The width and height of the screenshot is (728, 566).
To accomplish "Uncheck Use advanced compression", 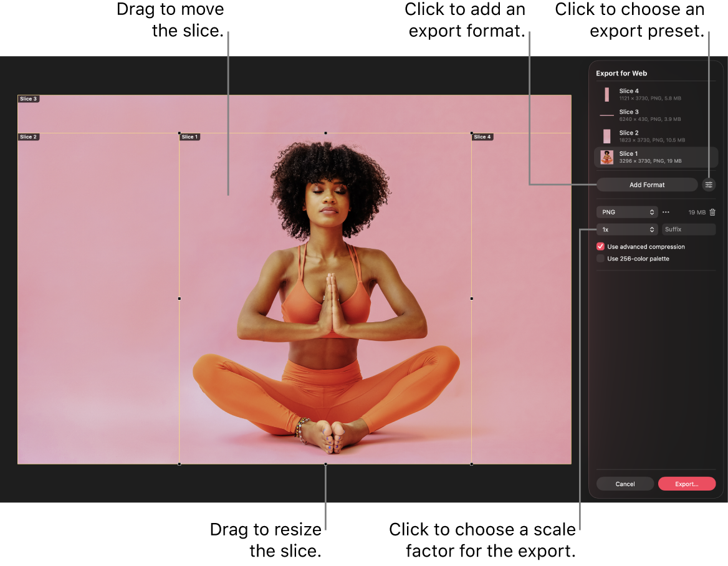I will tap(600, 246).
